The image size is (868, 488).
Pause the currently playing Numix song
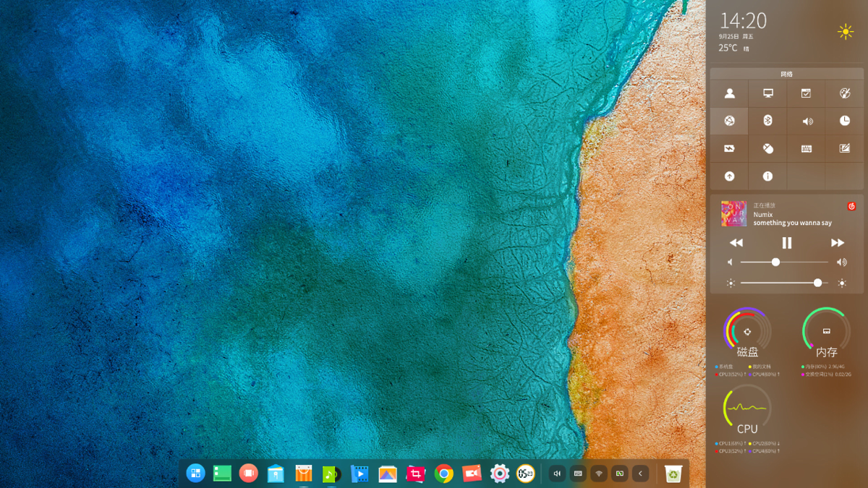coord(787,243)
